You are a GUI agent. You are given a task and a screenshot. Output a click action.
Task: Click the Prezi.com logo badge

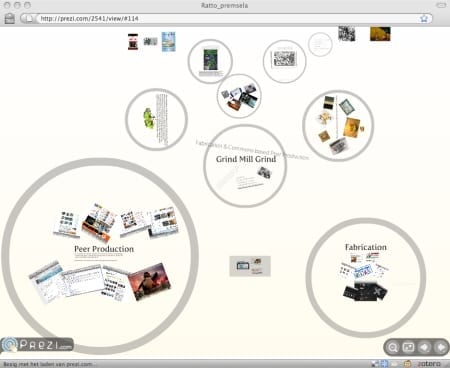tap(37, 345)
